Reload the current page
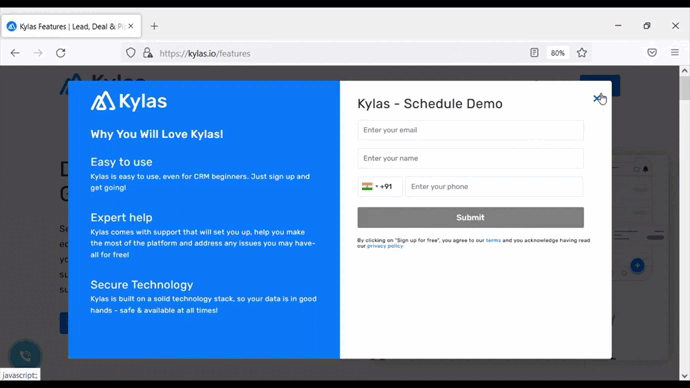690x388 pixels. [61, 53]
